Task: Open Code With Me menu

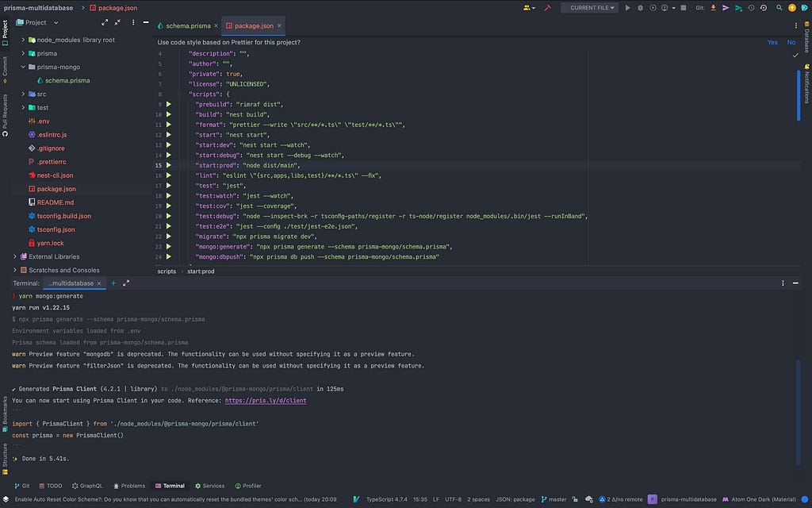Action: click(529, 8)
